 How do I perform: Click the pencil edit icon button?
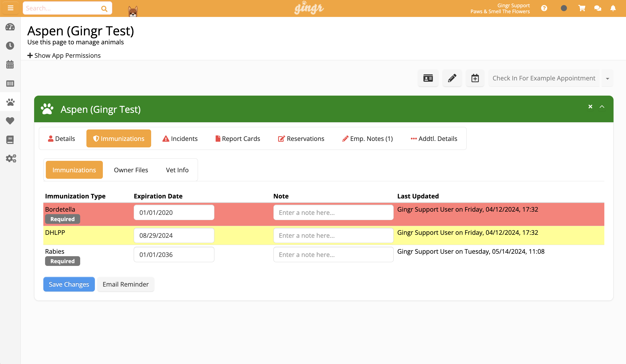(x=452, y=78)
